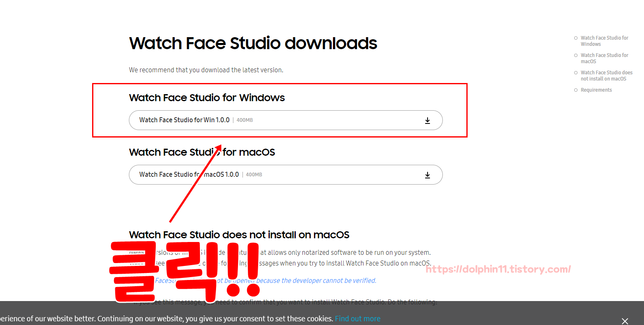
Task: Click bullet marker beside Requirements sidebar entry
Action: click(576, 90)
